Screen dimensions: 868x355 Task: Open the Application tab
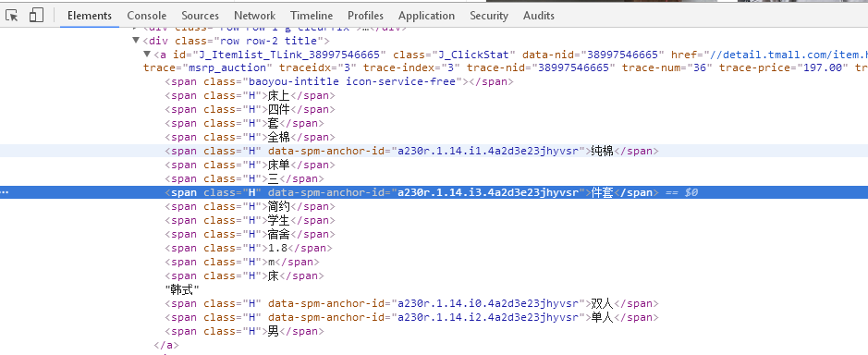pos(426,16)
